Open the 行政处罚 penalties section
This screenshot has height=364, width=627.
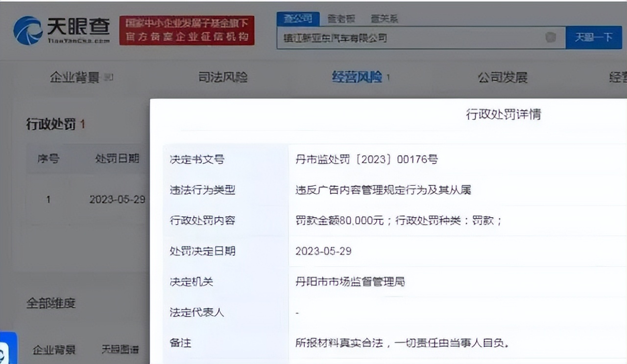pos(51,124)
